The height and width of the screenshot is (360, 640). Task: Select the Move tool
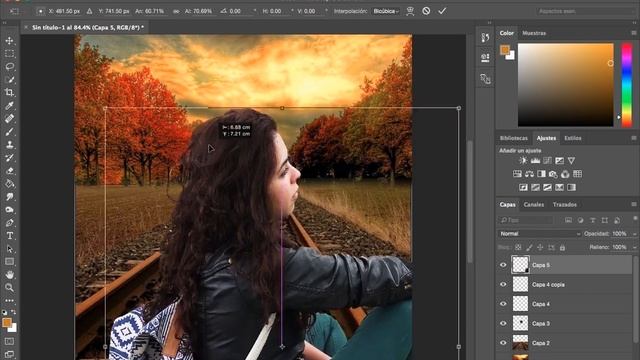[x=9, y=40]
